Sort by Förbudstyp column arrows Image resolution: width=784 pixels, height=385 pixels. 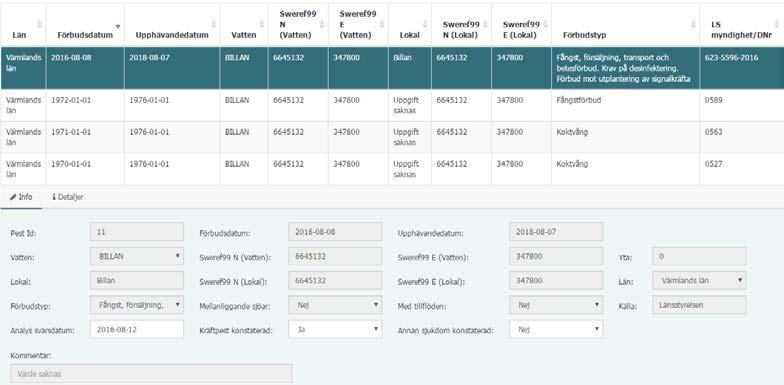click(x=694, y=24)
